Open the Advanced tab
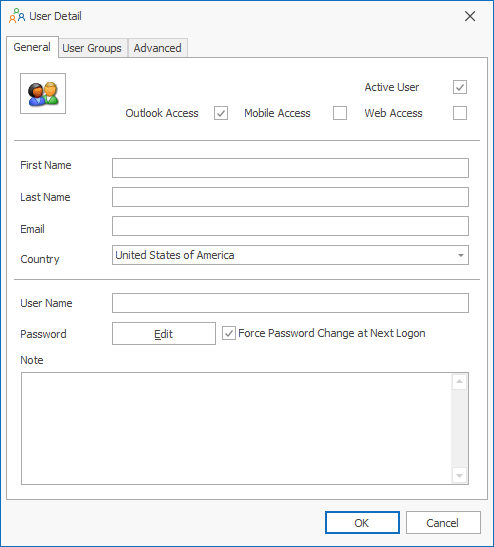The height and width of the screenshot is (547, 494). 158,48
